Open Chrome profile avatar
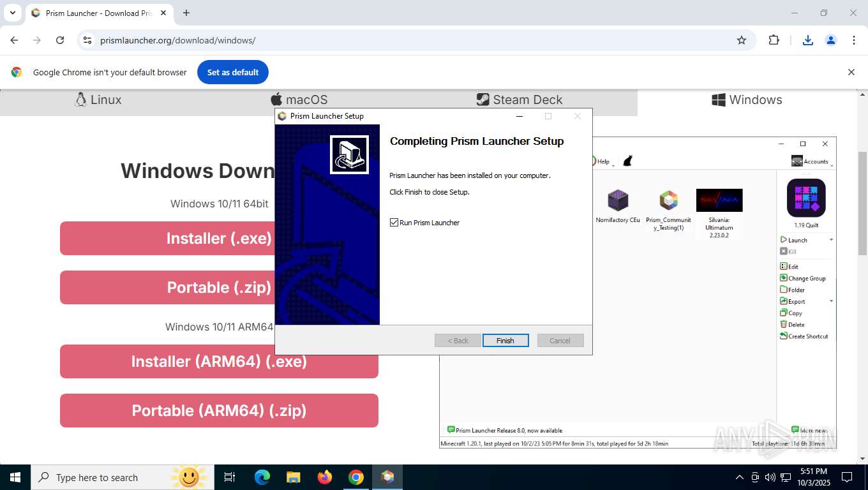 point(831,40)
